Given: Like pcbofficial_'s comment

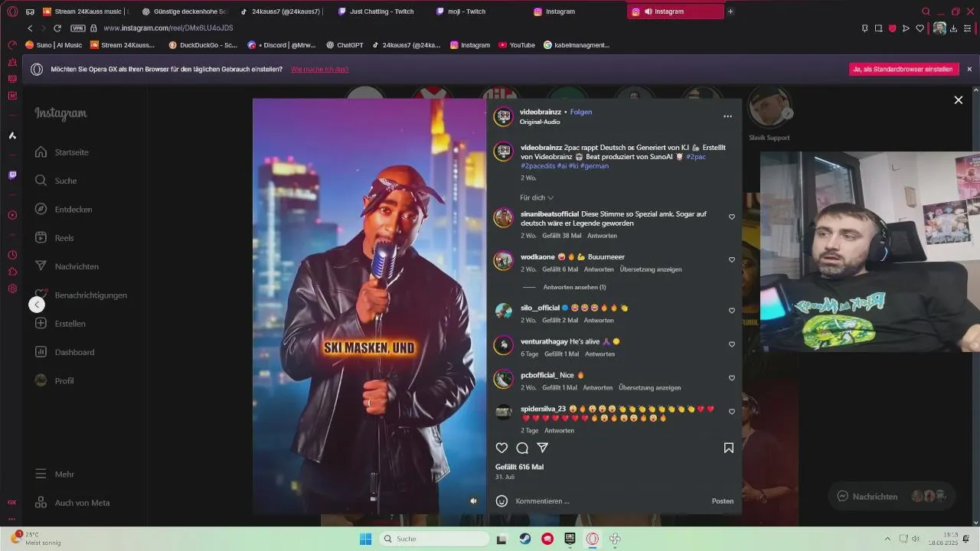Looking at the screenshot, I should coord(732,378).
